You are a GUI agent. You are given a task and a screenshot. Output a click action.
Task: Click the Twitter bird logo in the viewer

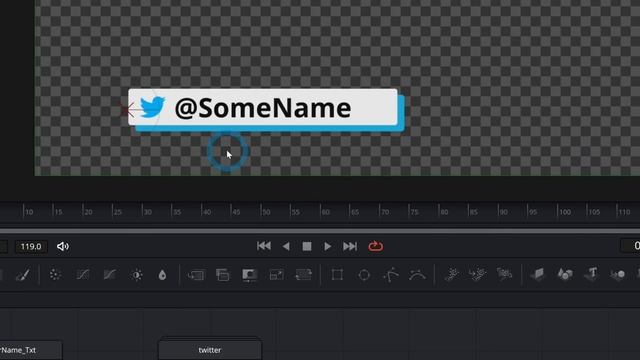click(x=152, y=107)
